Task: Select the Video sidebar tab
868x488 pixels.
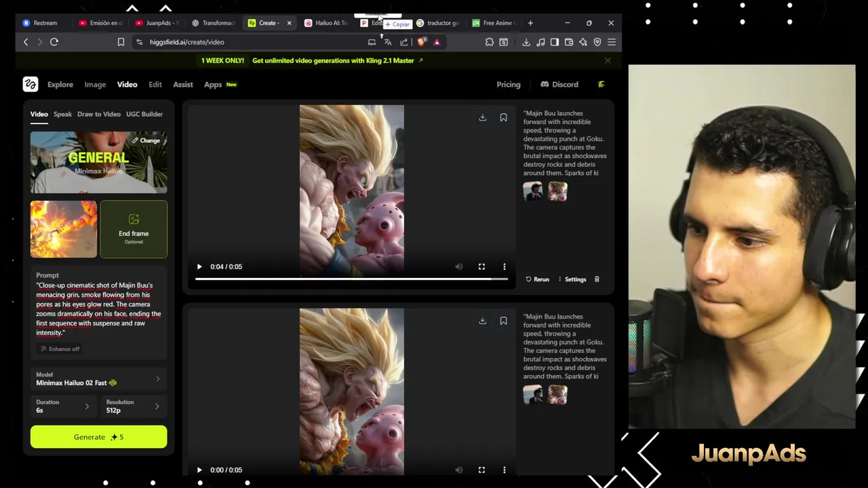Action: [x=39, y=114]
